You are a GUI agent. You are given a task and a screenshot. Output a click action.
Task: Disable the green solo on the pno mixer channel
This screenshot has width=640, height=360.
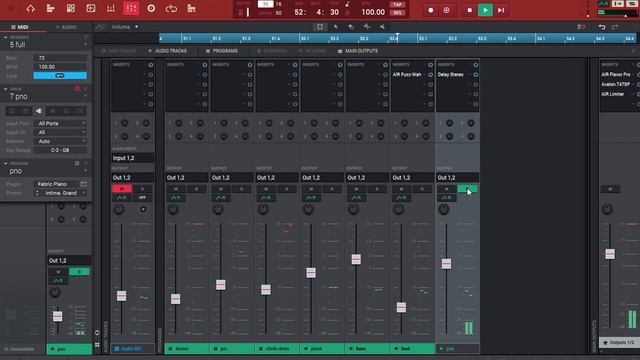467,189
